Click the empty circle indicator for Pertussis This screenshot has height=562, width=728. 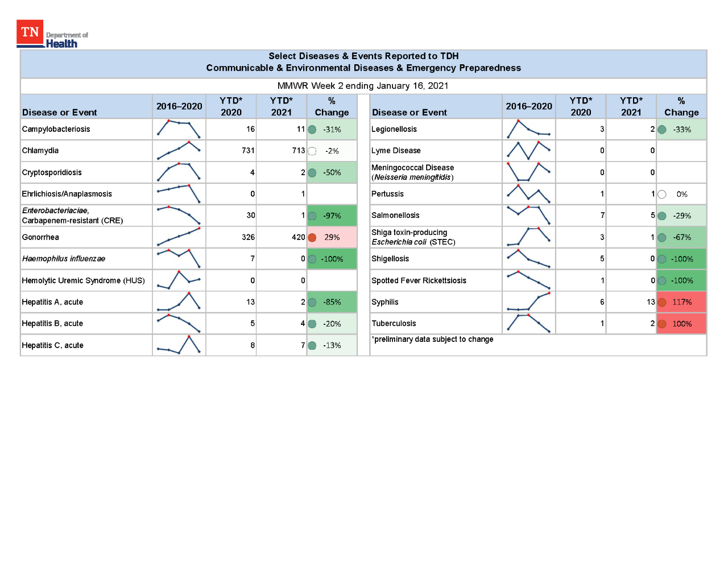point(662,195)
